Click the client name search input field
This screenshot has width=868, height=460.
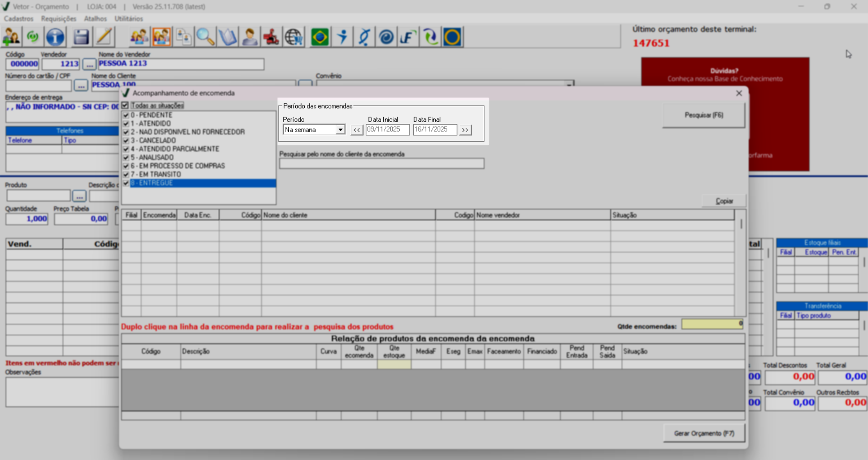point(382,164)
